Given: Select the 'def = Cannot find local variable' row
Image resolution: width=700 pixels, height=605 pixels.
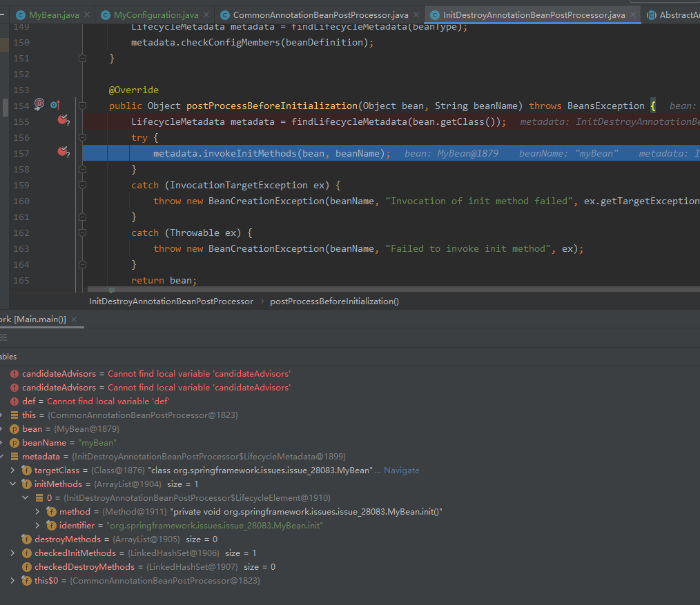Looking at the screenshot, I should 350,401.
